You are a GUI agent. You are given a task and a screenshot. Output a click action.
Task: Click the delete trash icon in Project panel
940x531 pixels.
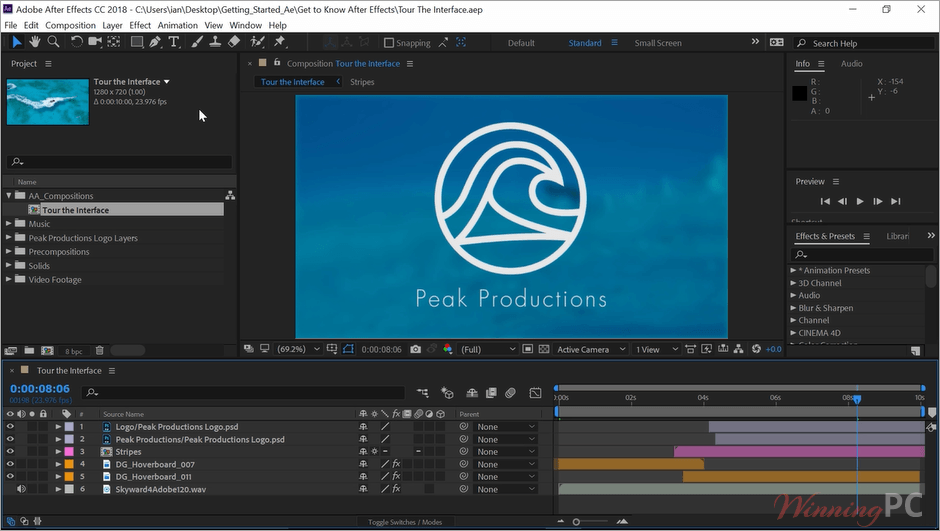tap(100, 351)
